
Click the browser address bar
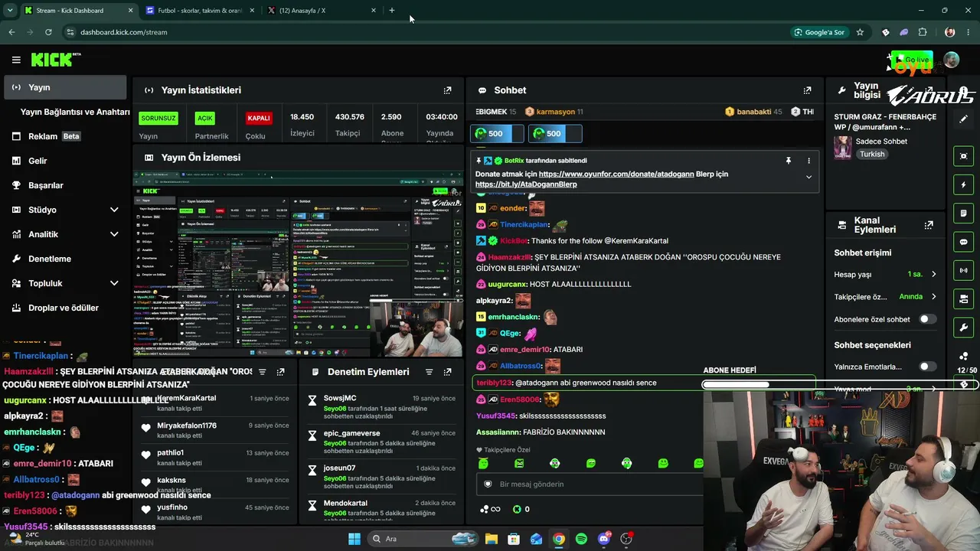429,32
